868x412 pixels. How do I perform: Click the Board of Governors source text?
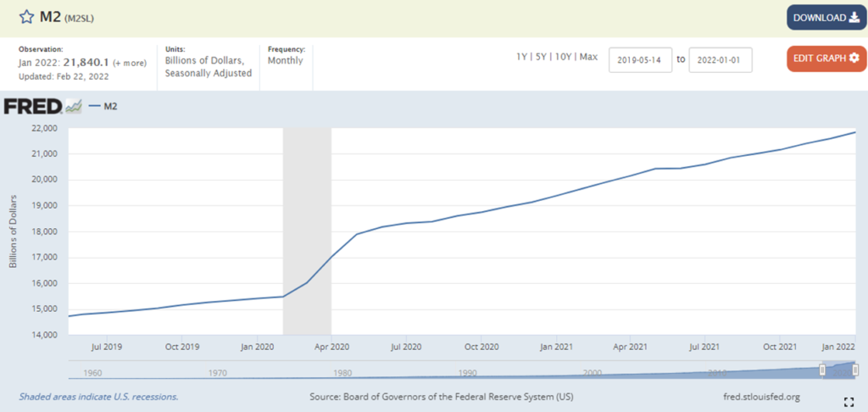442,397
